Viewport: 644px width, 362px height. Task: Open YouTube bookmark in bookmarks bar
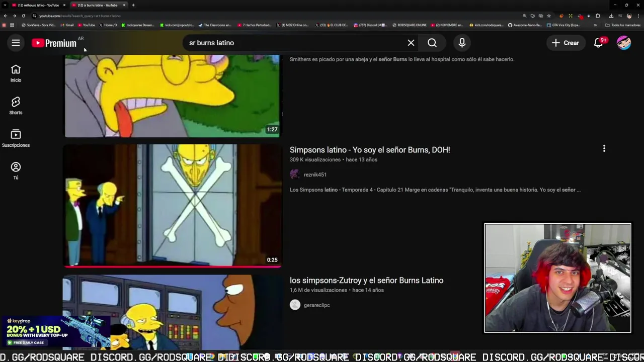[86, 25]
